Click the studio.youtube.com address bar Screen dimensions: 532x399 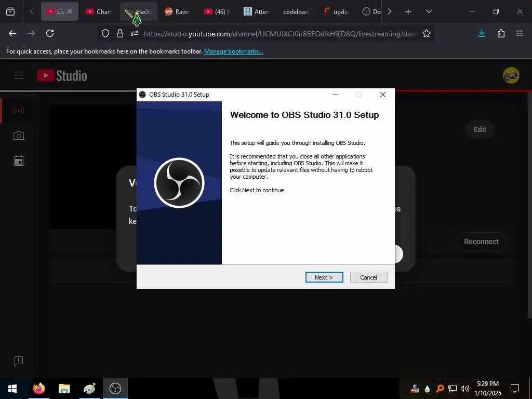(280, 34)
